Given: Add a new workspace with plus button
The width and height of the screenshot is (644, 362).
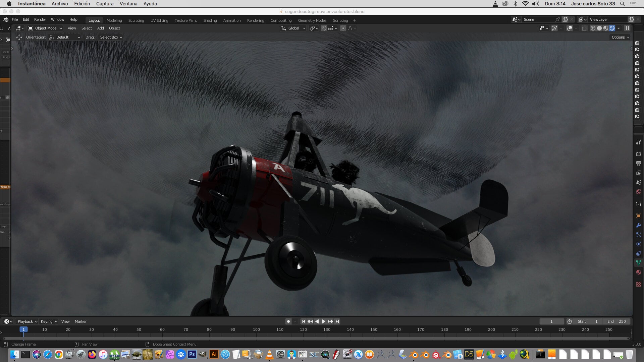Looking at the screenshot, I should 355,20.
